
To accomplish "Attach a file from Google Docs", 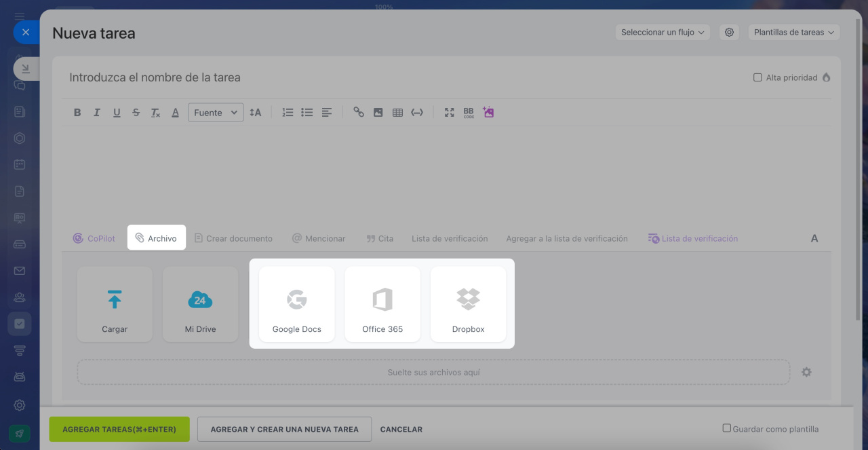I will (x=297, y=304).
